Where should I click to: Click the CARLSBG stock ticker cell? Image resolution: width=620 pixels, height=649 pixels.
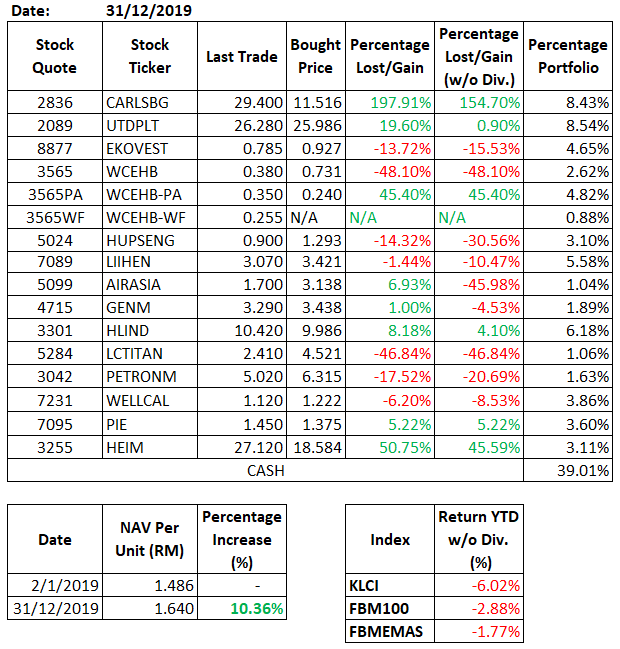pyautogui.click(x=150, y=103)
